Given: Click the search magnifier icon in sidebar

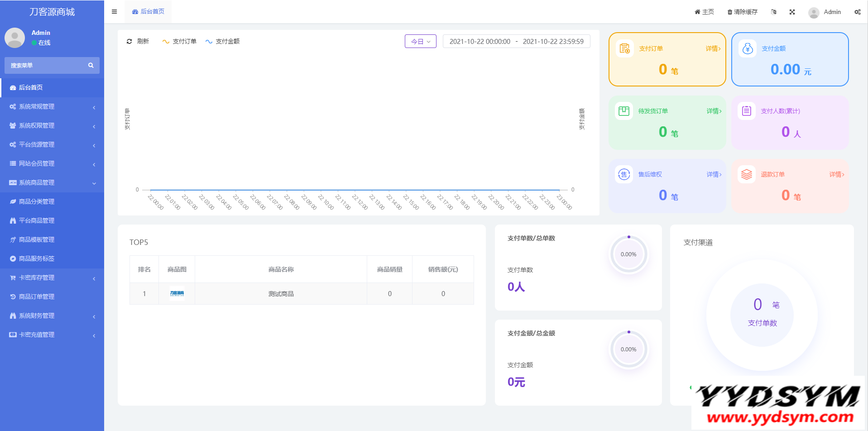Looking at the screenshot, I should [x=91, y=66].
